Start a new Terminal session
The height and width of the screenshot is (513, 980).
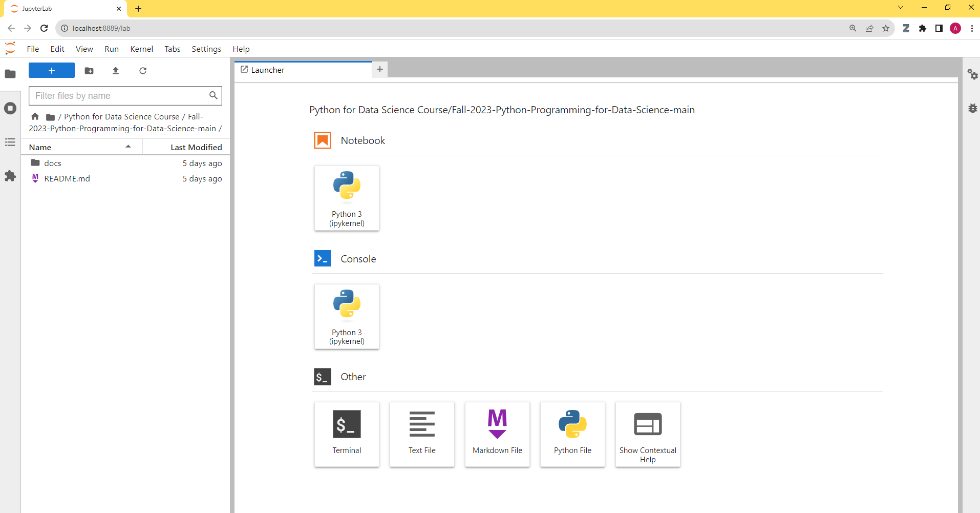(x=347, y=435)
